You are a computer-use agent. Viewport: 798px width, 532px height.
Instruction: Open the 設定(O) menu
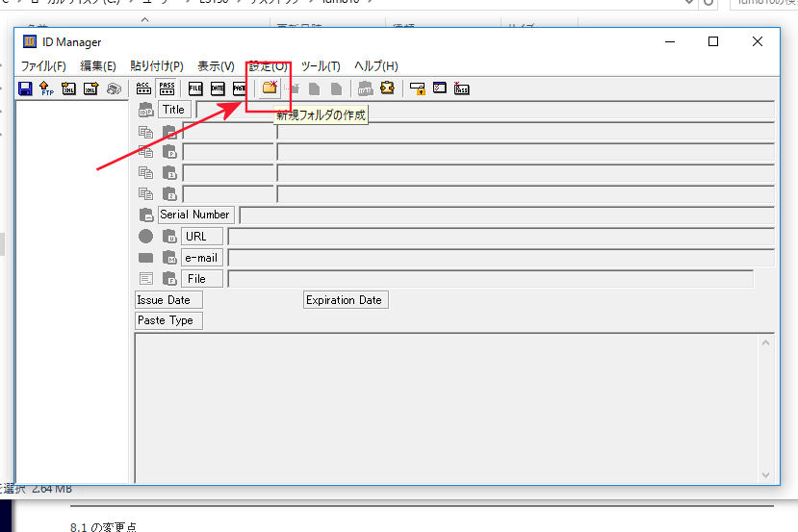[269, 66]
